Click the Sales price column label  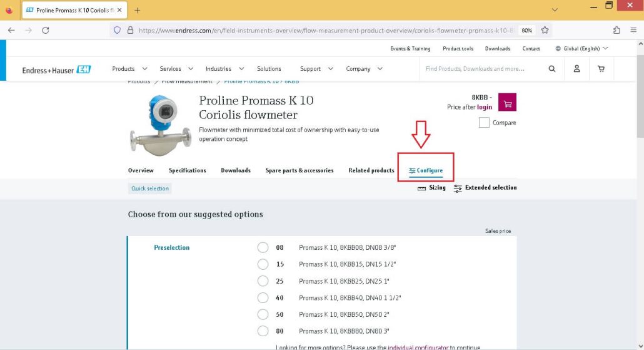click(498, 231)
